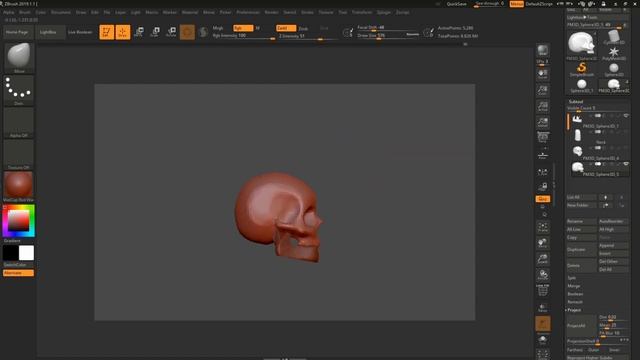
Task: Click the BPR render icon
Action: coord(542,51)
